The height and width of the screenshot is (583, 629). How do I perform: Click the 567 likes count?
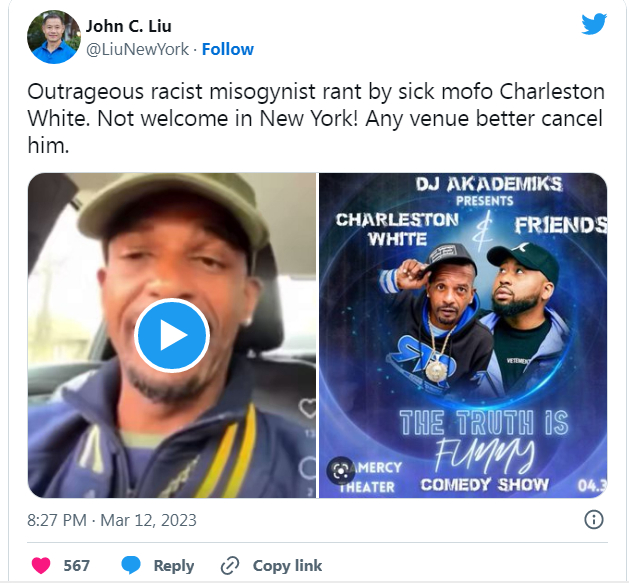pos(77,565)
